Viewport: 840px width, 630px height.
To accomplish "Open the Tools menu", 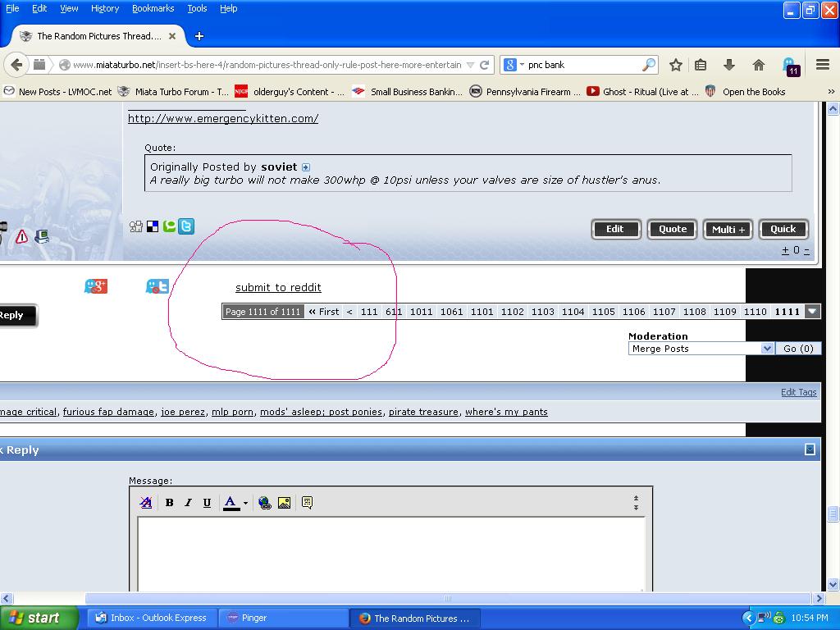I will pyautogui.click(x=197, y=8).
